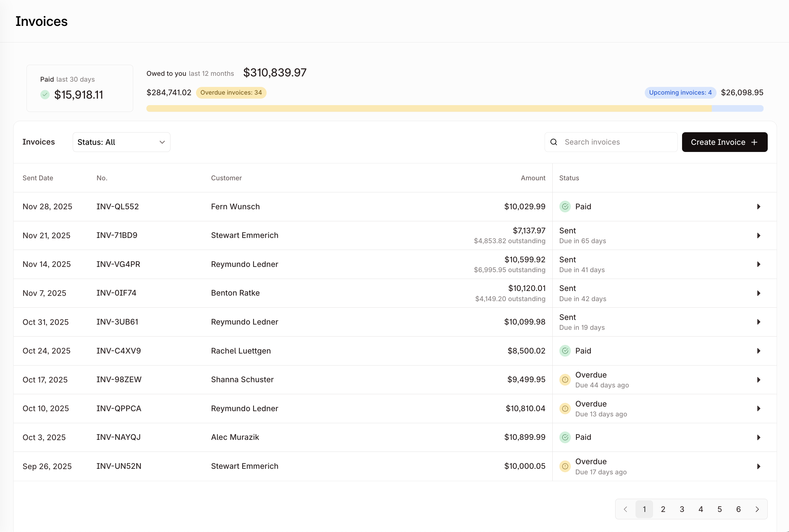Open the Status: All filter dropdown

121,142
